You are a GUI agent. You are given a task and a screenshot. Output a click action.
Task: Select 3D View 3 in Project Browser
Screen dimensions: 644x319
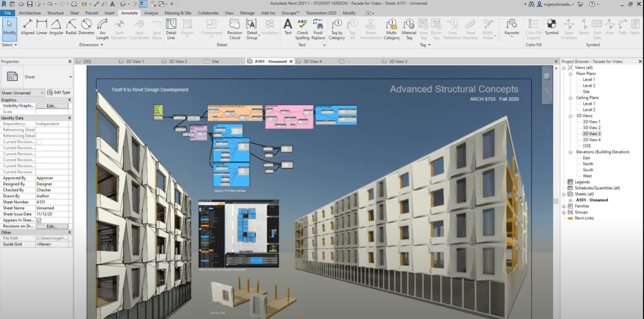[x=591, y=134]
